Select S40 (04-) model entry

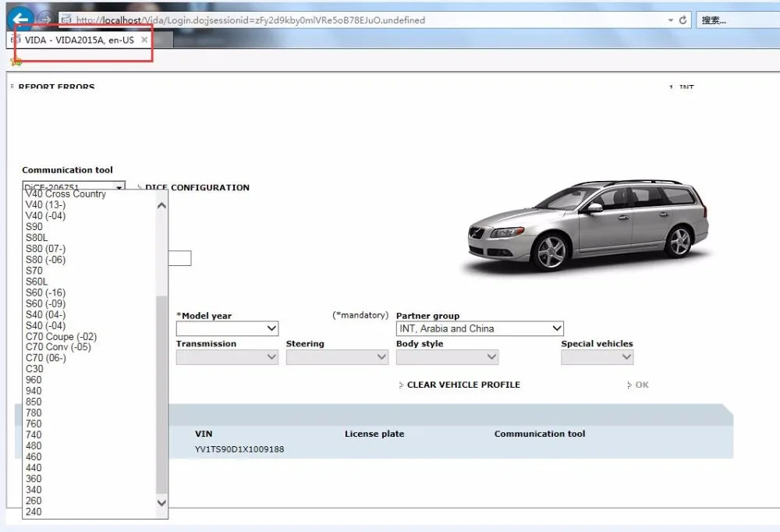(x=46, y=314)
